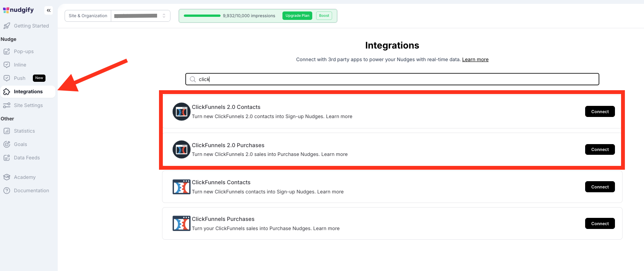
Task: Click the ClickFunnels 2.0 Contacts title
Action: (x=226, y=107)
